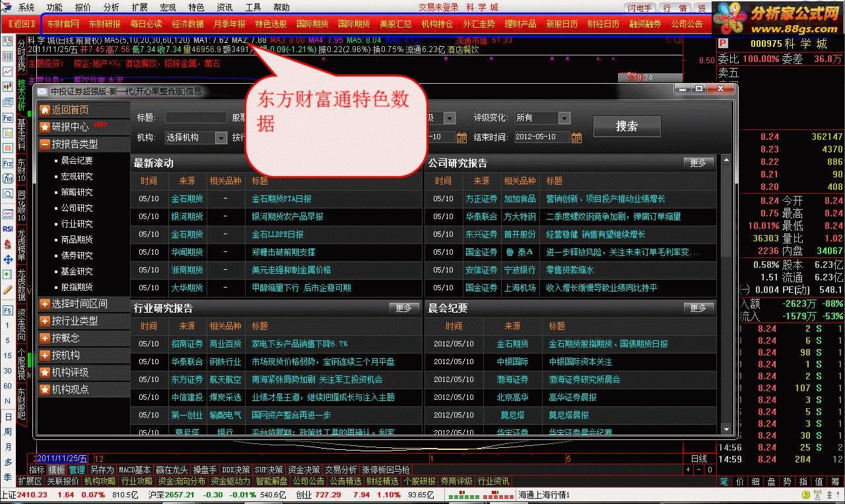Open 机构攻略 in bottom bar
This screenshot has width=845, height=504.
tap(99, 481)
